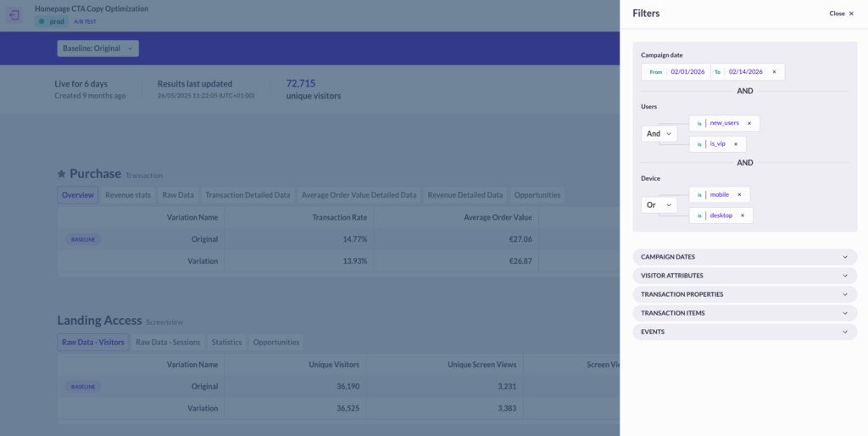Click the exit icon beside campaign title
This screenshot has width=868, height=436.
coord(14,15)
